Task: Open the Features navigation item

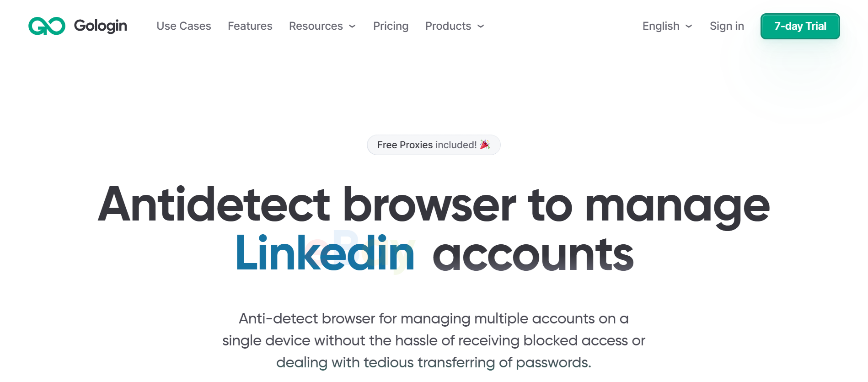Action: click(x=250, y=26)
